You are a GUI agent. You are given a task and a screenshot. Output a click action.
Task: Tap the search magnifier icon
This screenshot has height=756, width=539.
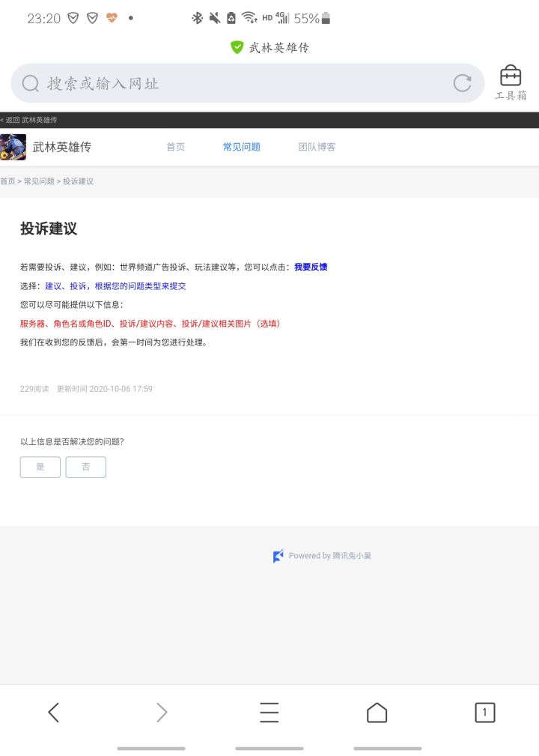31,83
